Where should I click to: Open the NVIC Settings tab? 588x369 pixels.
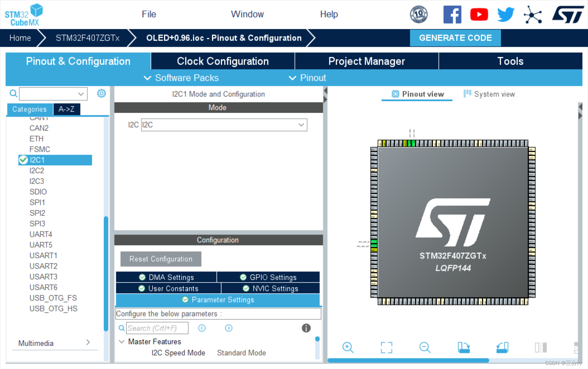click(271, 288)
